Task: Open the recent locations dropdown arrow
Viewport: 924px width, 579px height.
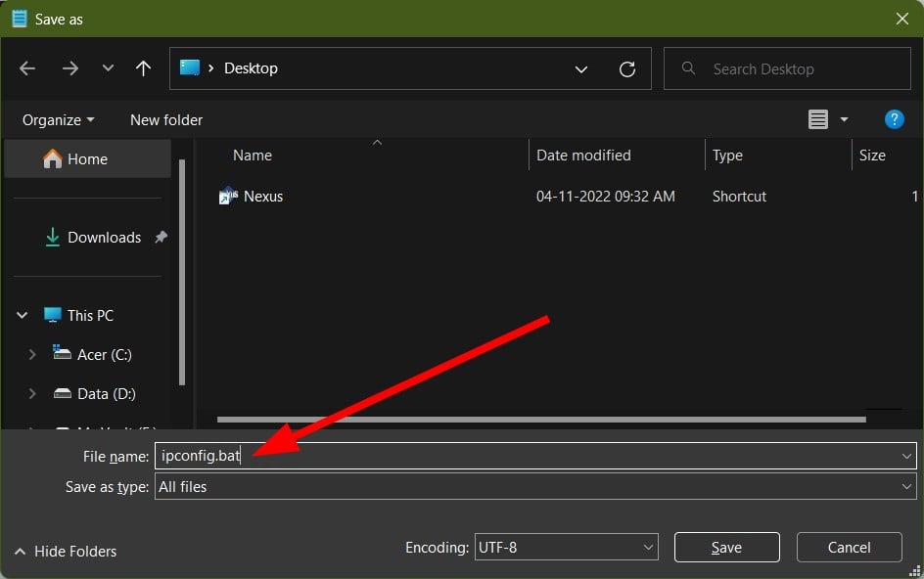Action: (x=108, y=68)
